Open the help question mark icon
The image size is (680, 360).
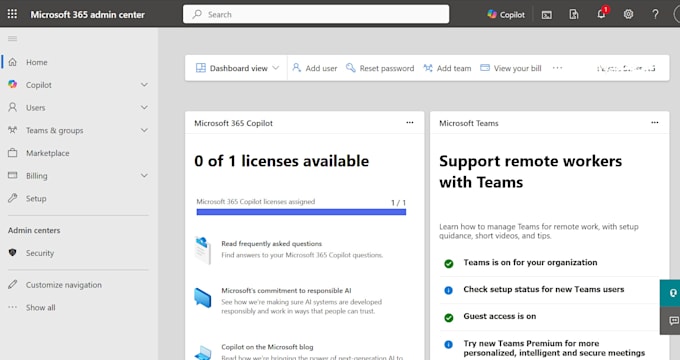[x=655, y=14]
